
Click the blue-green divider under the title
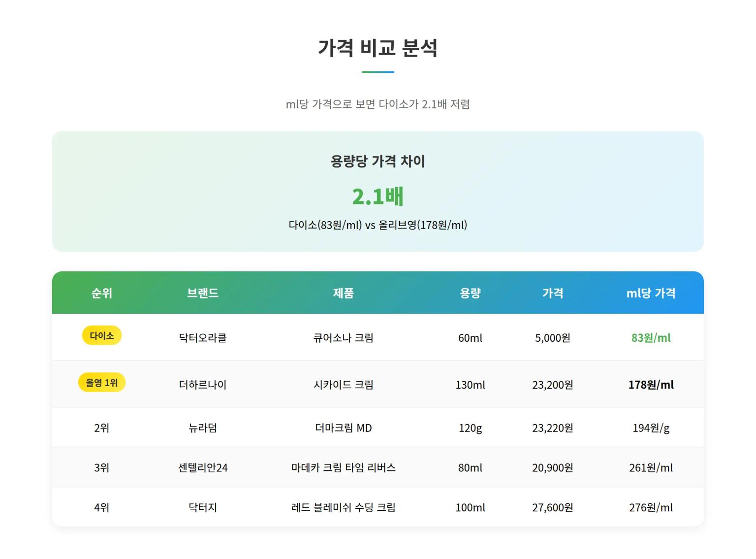click(x=378, y=72)
